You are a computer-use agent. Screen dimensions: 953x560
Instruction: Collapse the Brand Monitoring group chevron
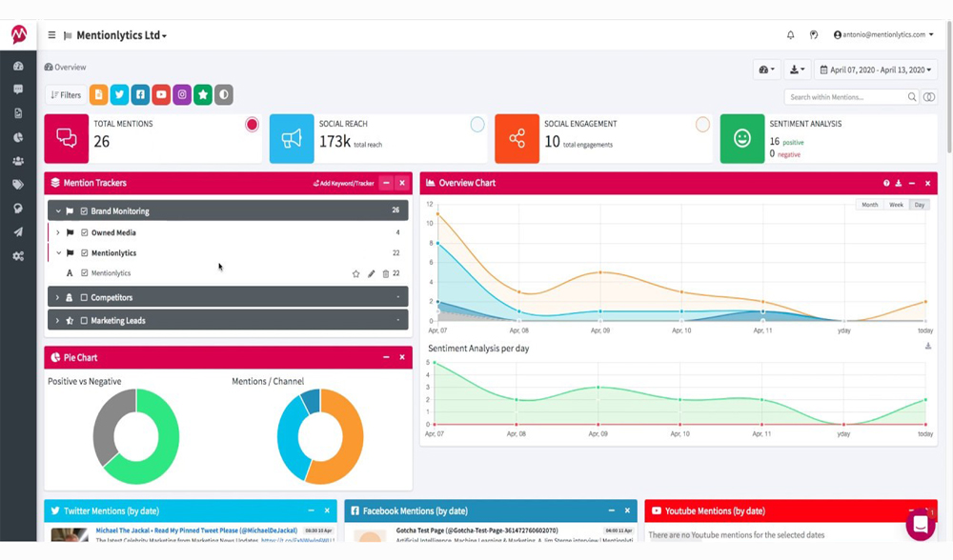(x=58, y=211)
